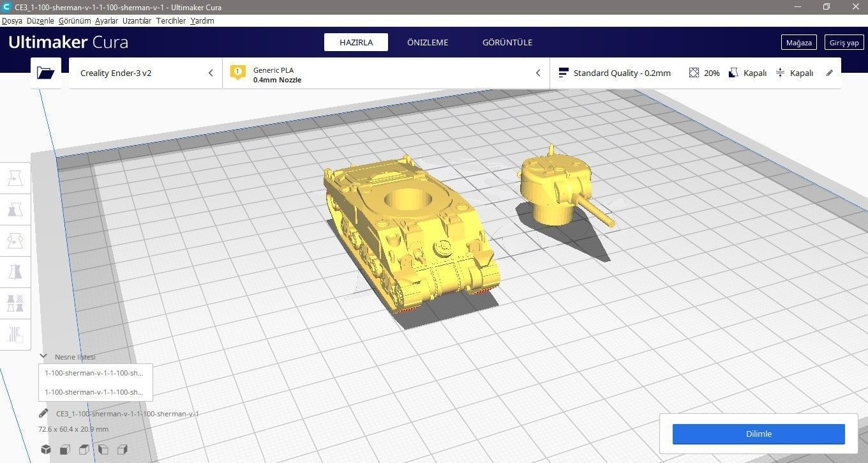Open the Görünüm menu
The width and height of the screenshot is (868, 463).
(x=75, y=21)
